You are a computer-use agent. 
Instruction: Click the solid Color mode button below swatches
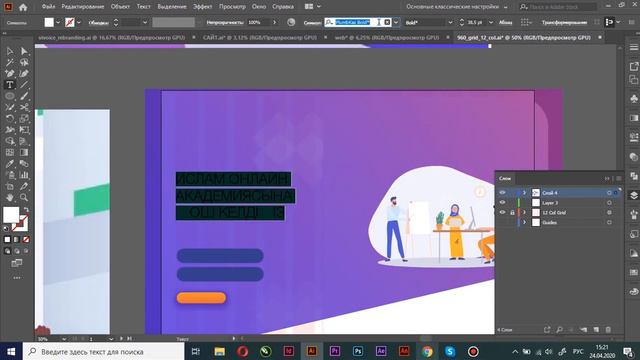7,240
